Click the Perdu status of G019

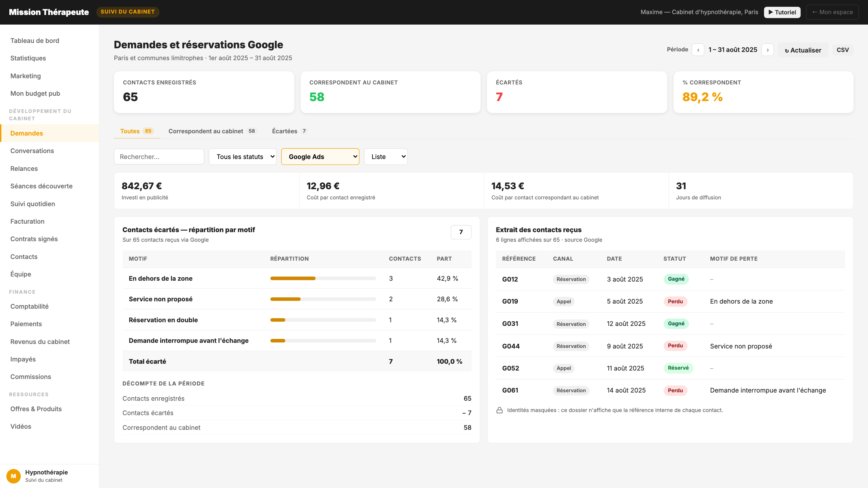[x=675, y=301]
